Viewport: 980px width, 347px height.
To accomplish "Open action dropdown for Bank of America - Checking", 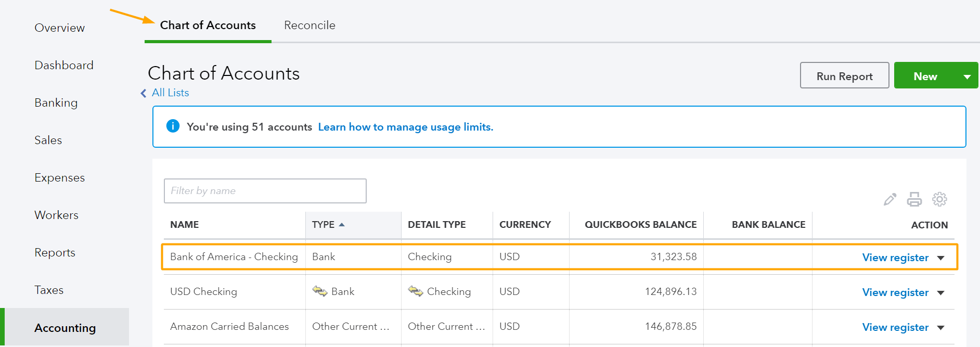I will pyautogui.click(x=940, y=258).
